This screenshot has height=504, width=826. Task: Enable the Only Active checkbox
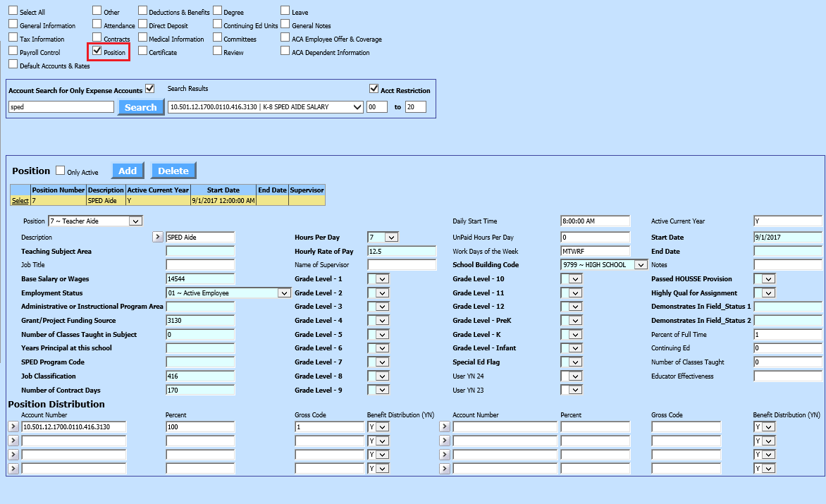61,171
